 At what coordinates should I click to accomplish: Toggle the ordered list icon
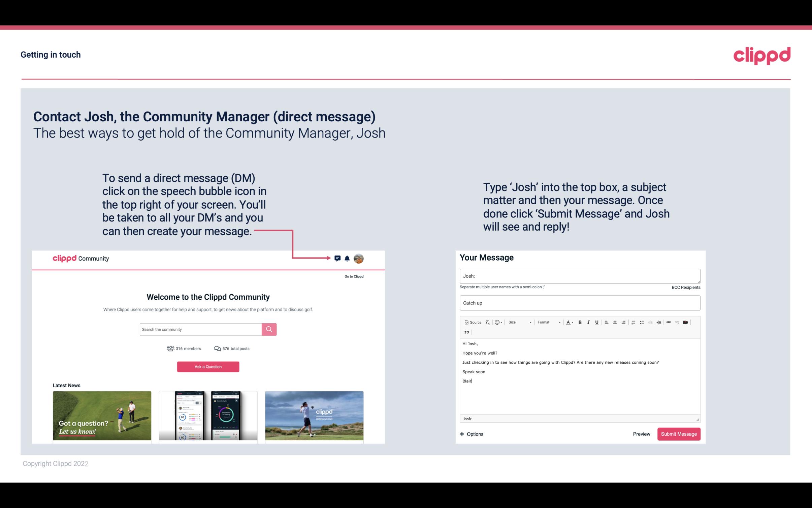(634, 322)
